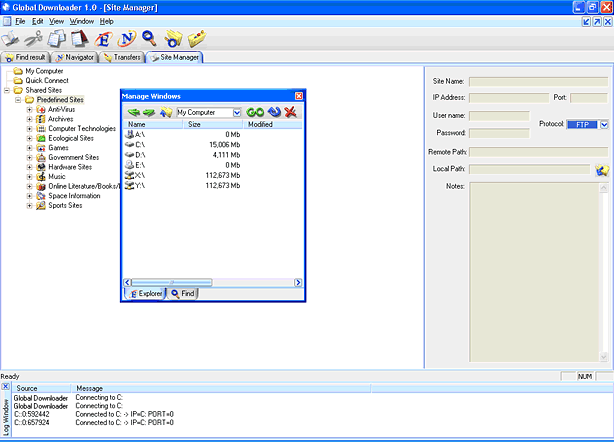Switch to the Transfers tab
Screen dimensions: 614x442
click(122, 57)
